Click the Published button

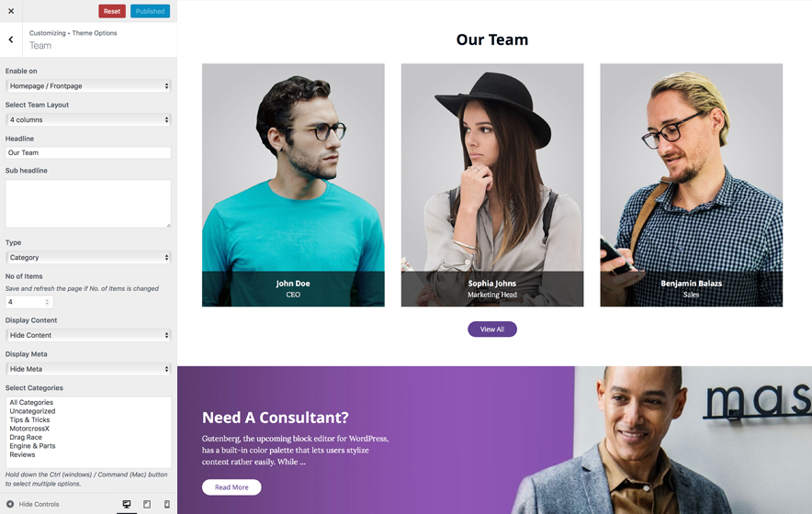pyautogui.click(x=150, y=11)
